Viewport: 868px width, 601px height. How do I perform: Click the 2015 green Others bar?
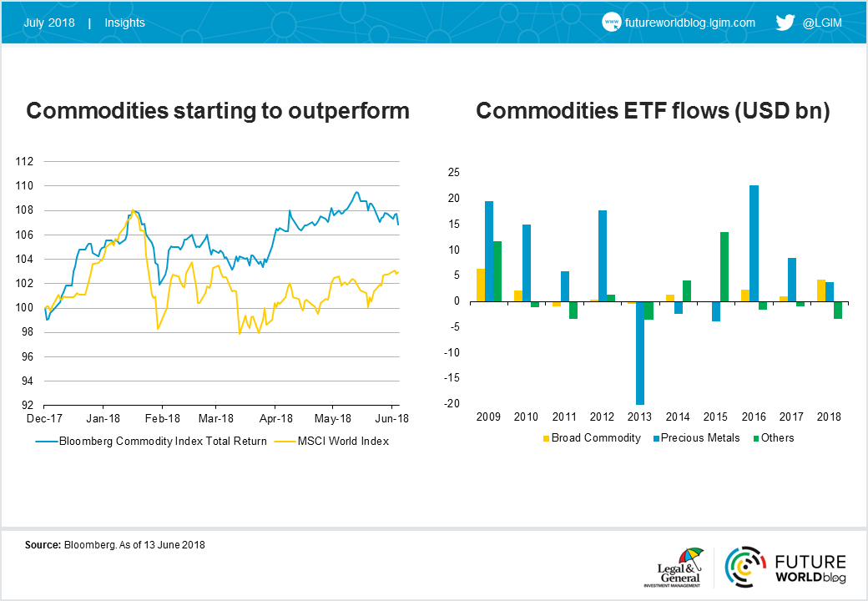(724, 267)
